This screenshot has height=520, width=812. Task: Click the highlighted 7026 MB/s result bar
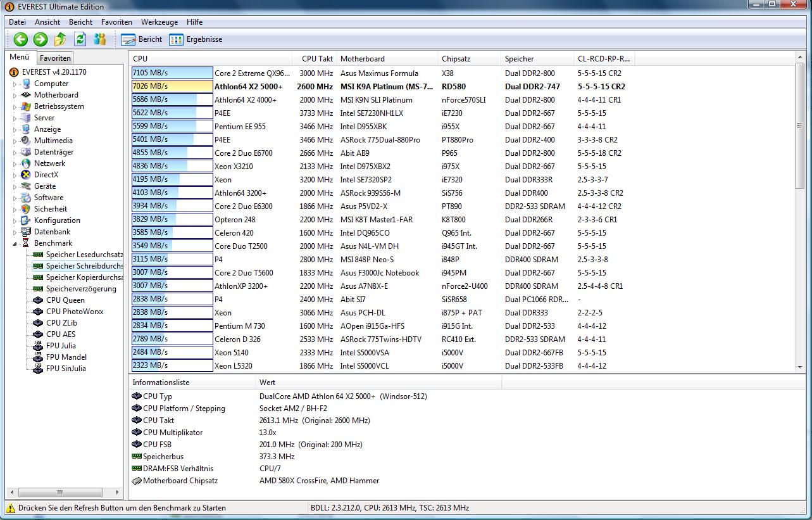point(172,86)
